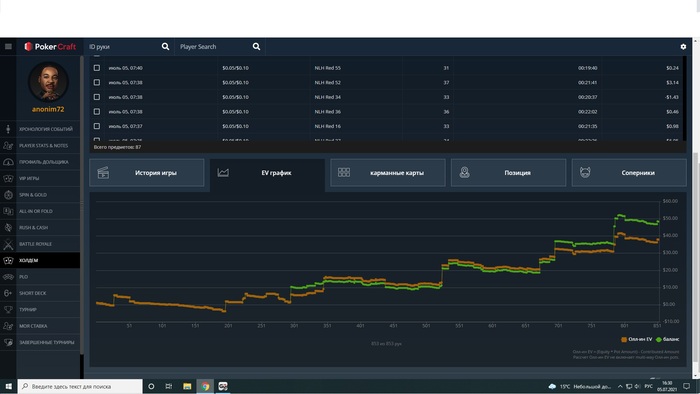Open Task View on taskbar
This screenshot has width=700, height=394.
tap(169, 386)
